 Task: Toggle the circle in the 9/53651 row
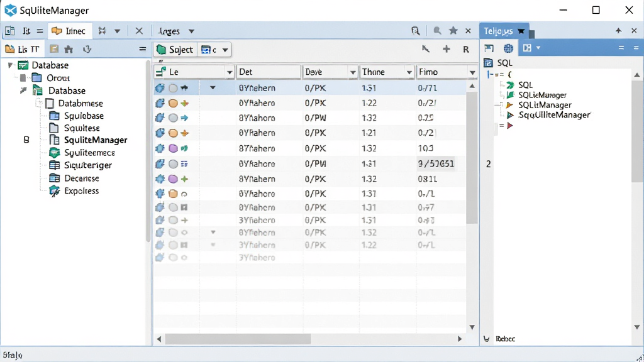(174, 164)
